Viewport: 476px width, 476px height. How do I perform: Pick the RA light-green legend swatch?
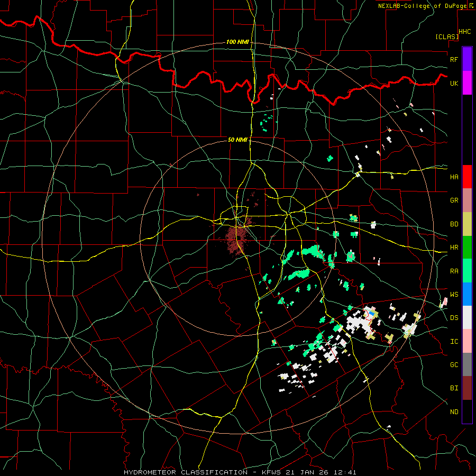[x=467, y=271]
